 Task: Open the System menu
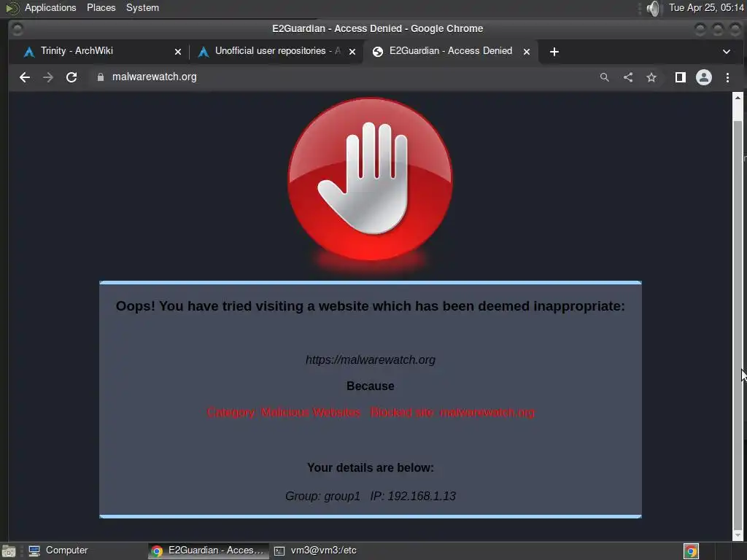tap(142, 7)
